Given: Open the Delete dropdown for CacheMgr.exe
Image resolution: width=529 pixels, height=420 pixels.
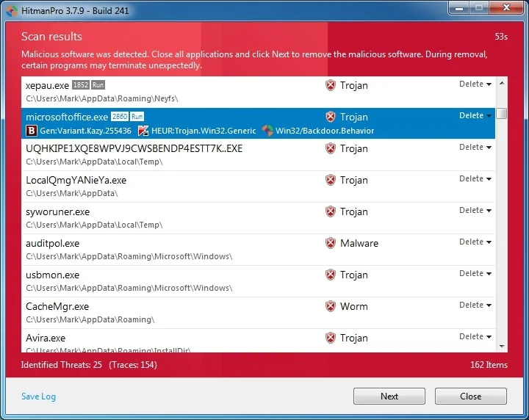Looking at the screenshot, I should click(x=475, y=305).
